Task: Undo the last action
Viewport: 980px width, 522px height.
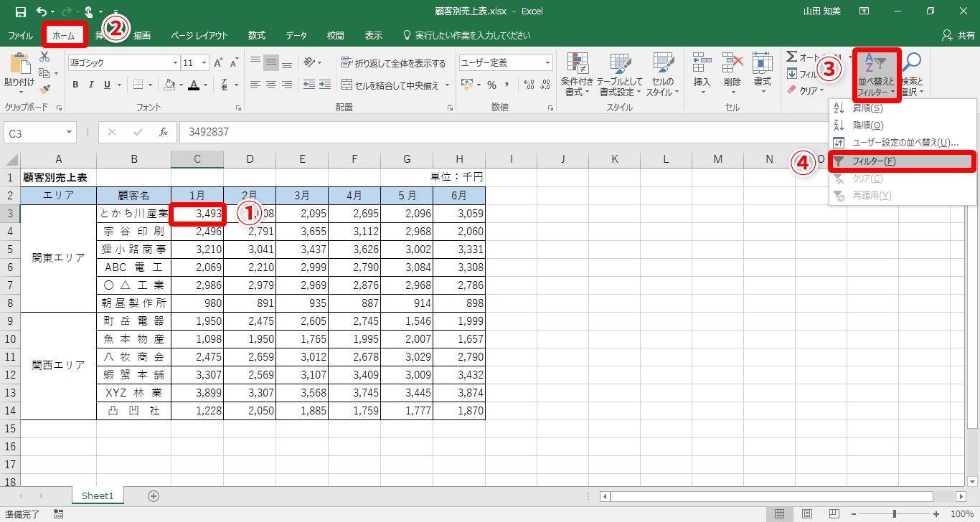Action: pos(42,11)
